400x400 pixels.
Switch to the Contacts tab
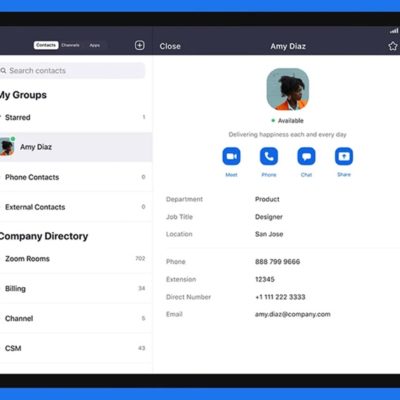click(x=46, y=45)
